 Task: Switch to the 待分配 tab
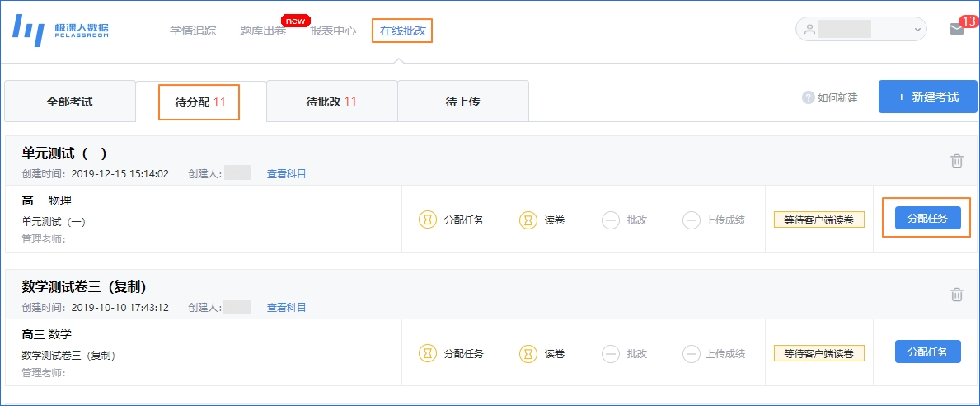(200, 101)
